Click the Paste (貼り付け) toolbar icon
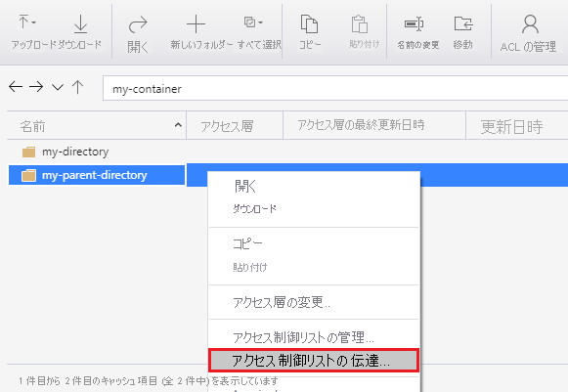This screenshot has width=568, height=392. (x=360, y=23)
